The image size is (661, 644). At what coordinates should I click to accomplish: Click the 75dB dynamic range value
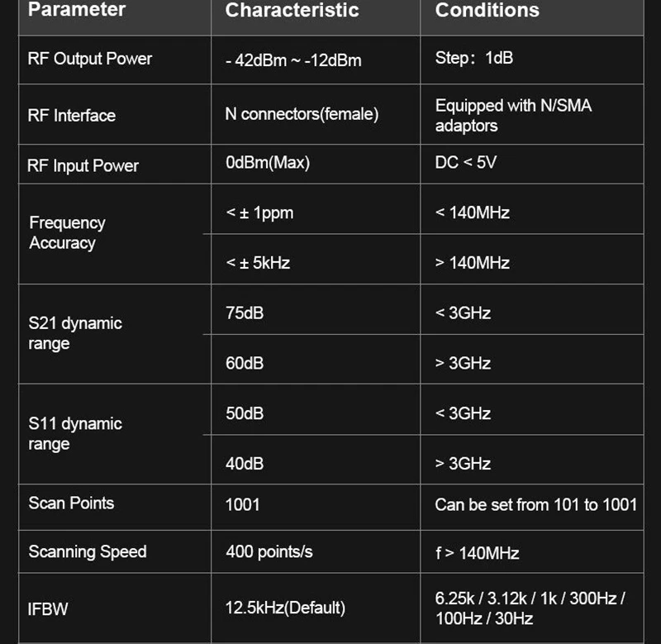tap(245, 313)
